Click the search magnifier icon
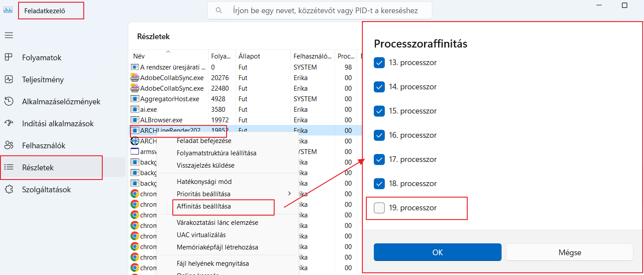Image resolution: width=644 pixels, height=275 pixels. pos(219,10)
